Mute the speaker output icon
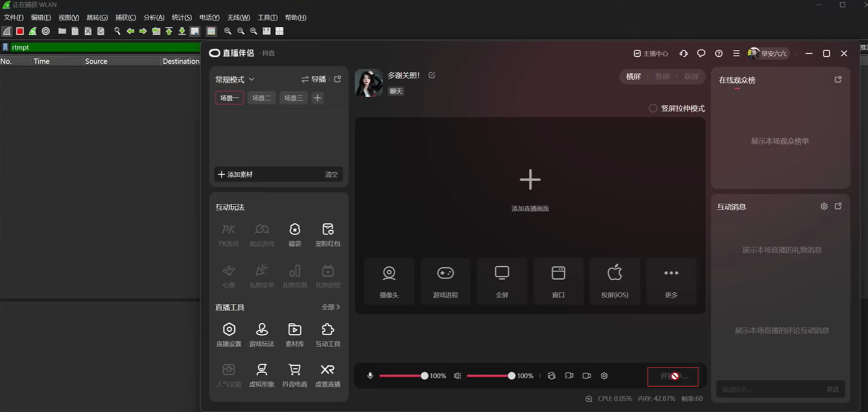The image size is (868, 412). [458, 376]
